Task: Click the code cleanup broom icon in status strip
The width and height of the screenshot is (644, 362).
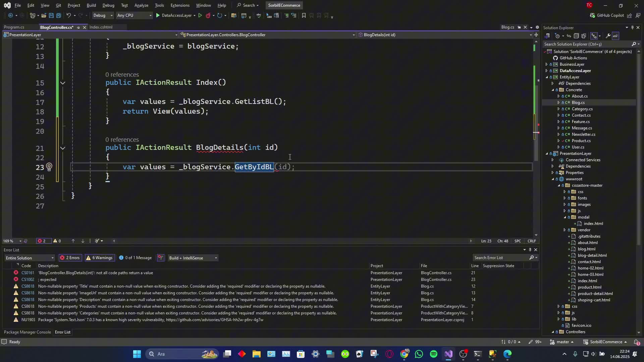Action: point(97,241)
